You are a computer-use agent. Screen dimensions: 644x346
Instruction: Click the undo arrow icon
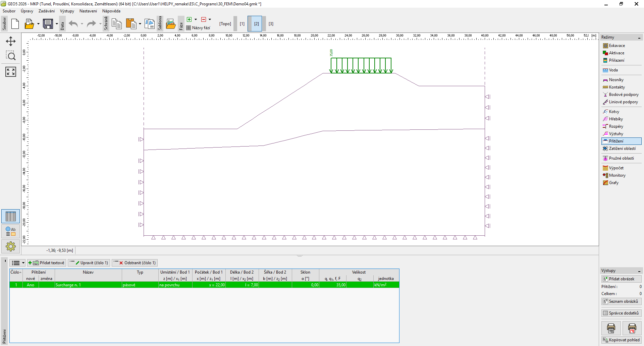point(73,24)
